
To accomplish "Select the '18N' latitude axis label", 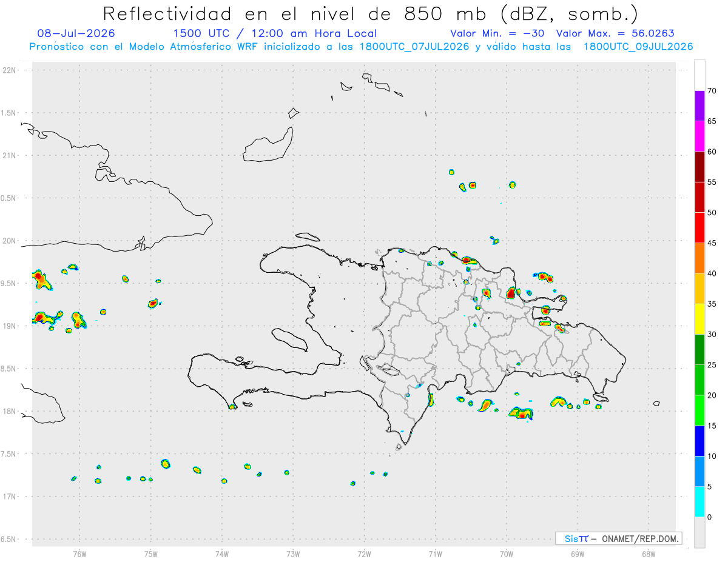I will [x=10, y=411].
